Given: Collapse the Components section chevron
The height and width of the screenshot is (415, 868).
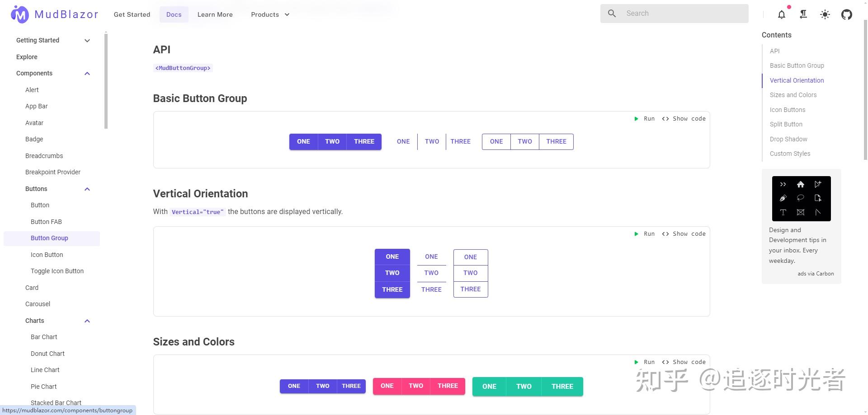Looking at the screenshot, I should 87,74.
